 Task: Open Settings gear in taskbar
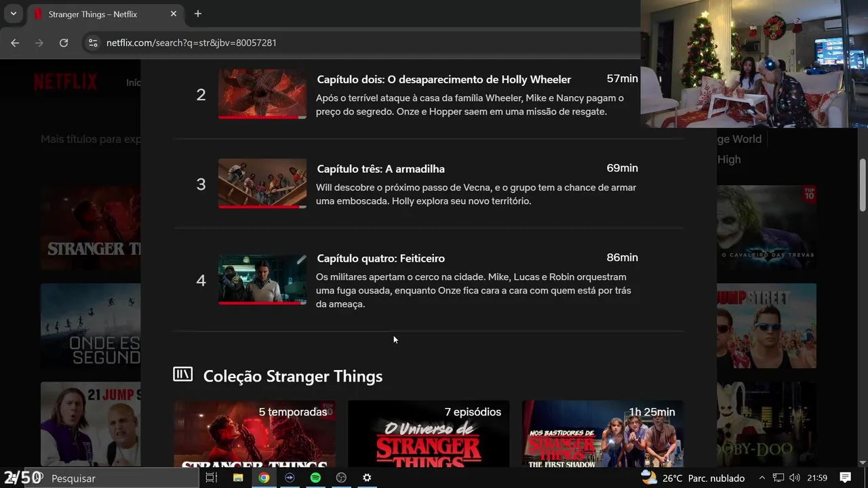(367, 478)
